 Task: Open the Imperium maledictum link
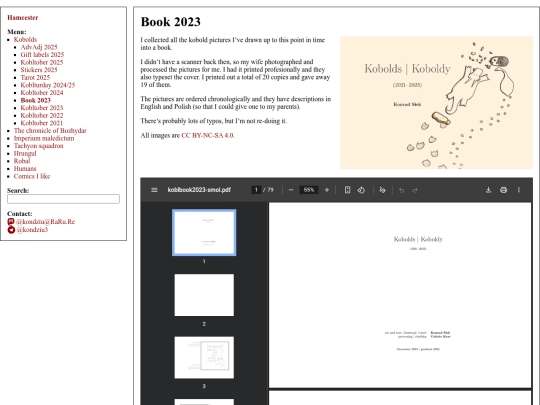pyautogui.click(x=44, y=138)
